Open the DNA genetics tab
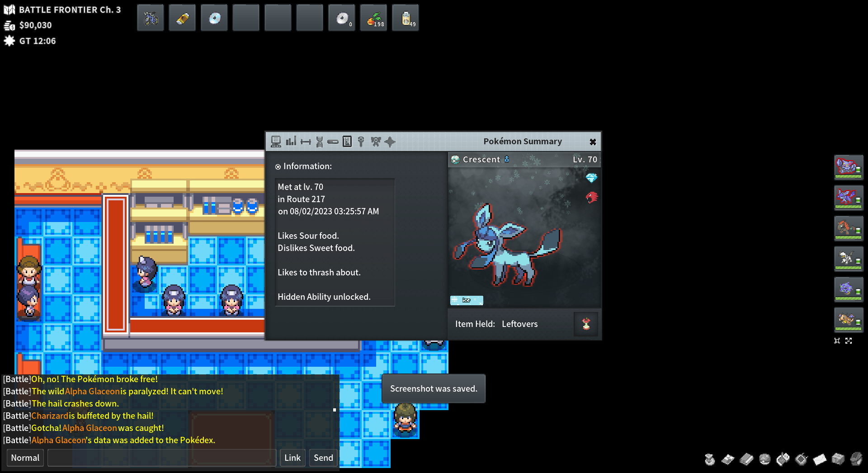Screen dimensions: 868x473 320,142
